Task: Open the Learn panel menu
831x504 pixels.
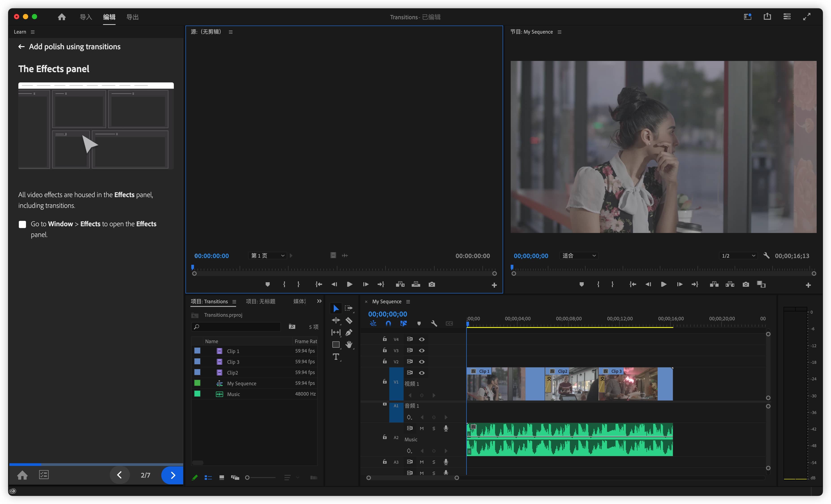Action: coord(33,32)
